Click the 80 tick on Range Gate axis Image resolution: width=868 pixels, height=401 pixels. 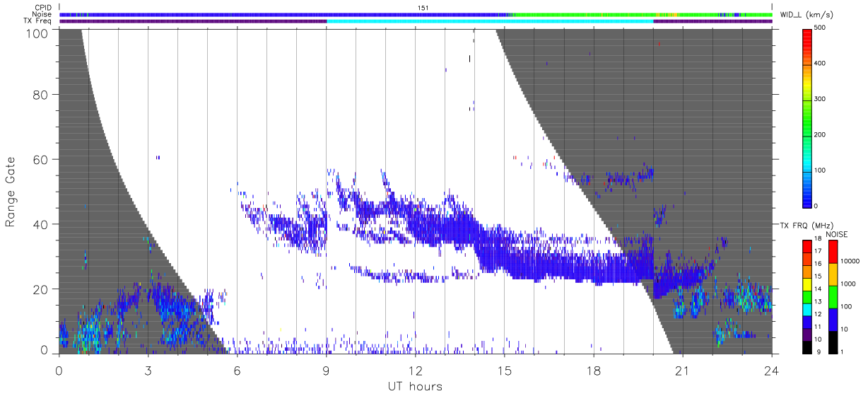[x=42, y=95]
